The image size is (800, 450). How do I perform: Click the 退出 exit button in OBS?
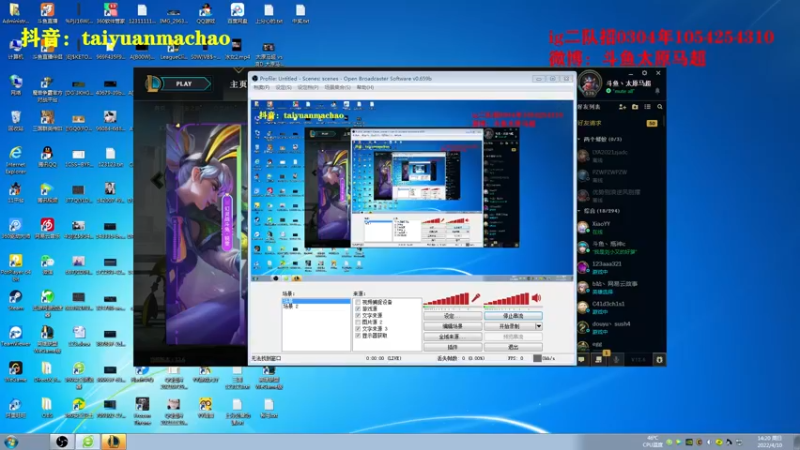(x=513, y=347)
